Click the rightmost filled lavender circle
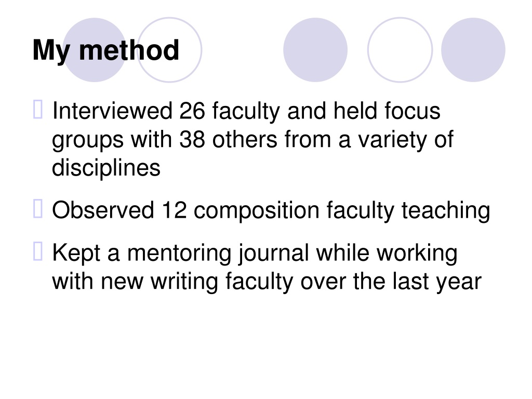This screenshot has width=532, height=399. [473, 50]
